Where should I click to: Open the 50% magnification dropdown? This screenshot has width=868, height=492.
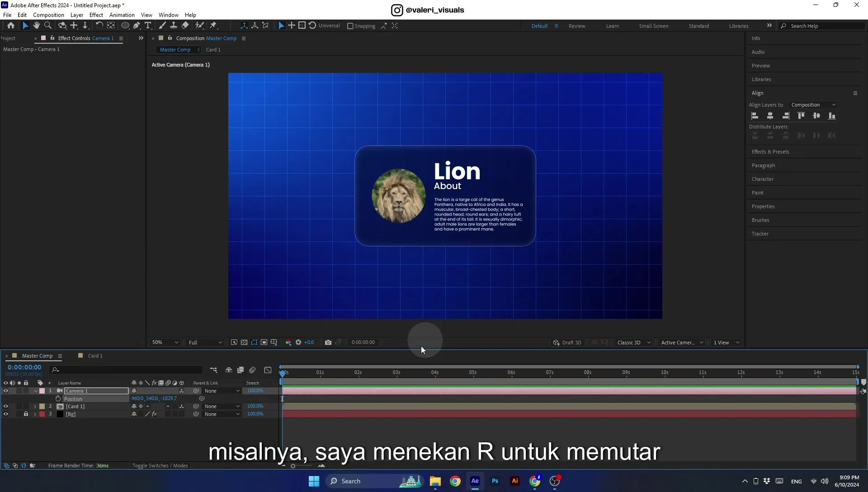[165, 342]
